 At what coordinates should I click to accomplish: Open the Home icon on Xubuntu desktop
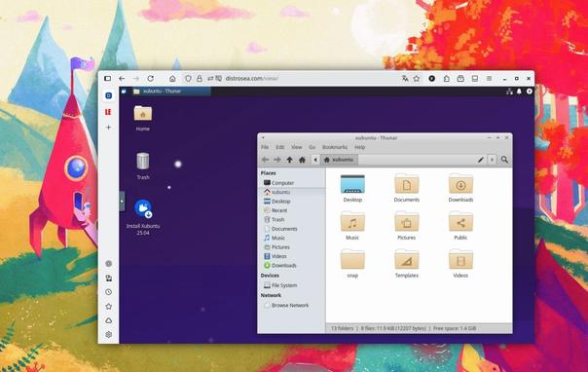point(143,118)
